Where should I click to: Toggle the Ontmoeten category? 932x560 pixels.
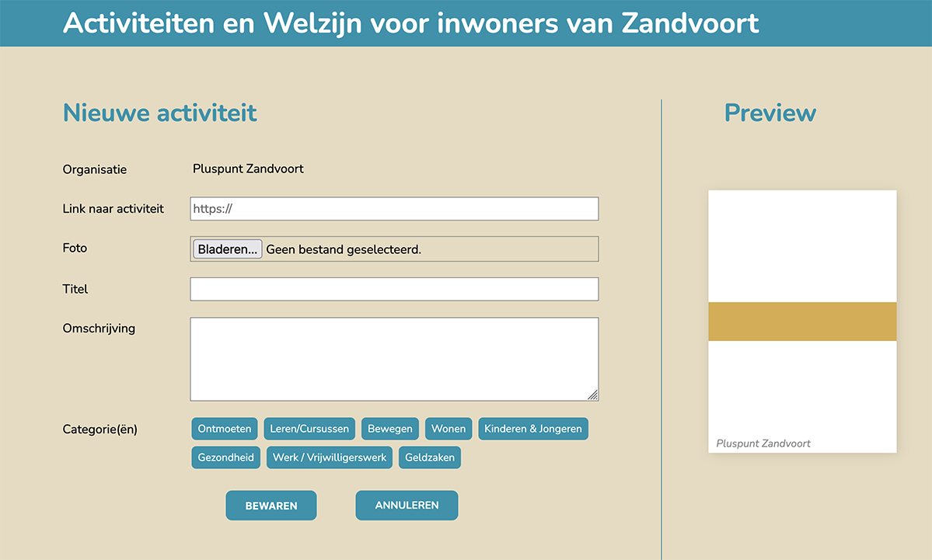coord(224,429)
